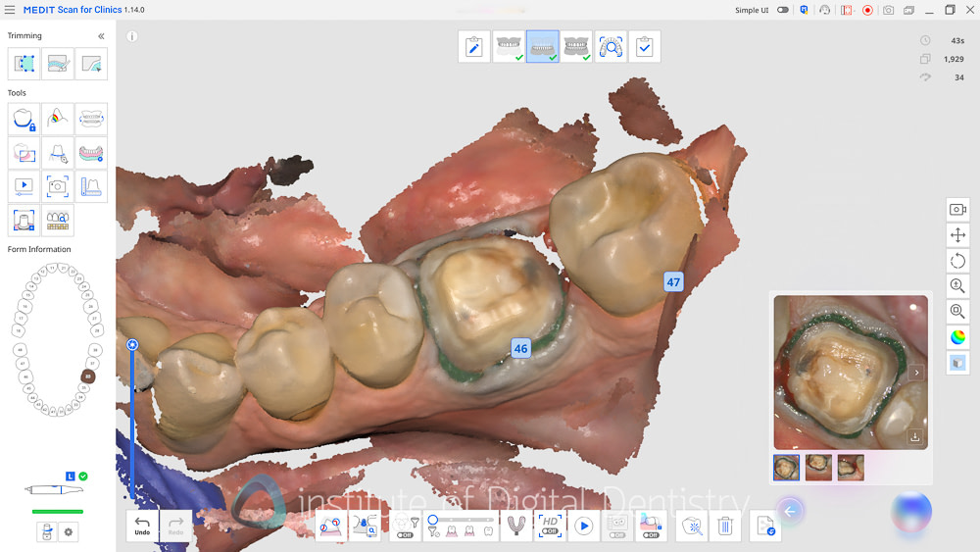The height and width of the screenshot is (552, 980).
Task: Select the lock area tool
Action: tap(24, 119)
